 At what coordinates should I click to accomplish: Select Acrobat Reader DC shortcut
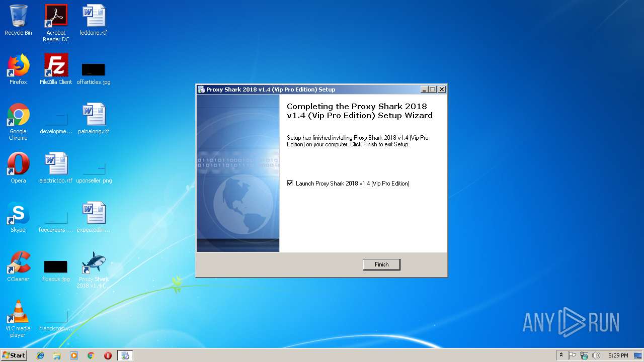[56, 23]
